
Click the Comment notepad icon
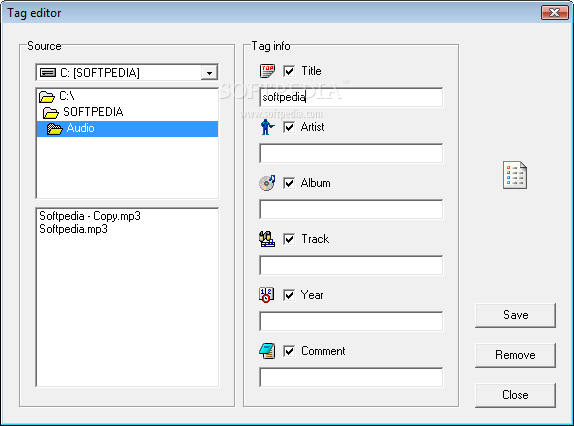[x=267, y=351]
